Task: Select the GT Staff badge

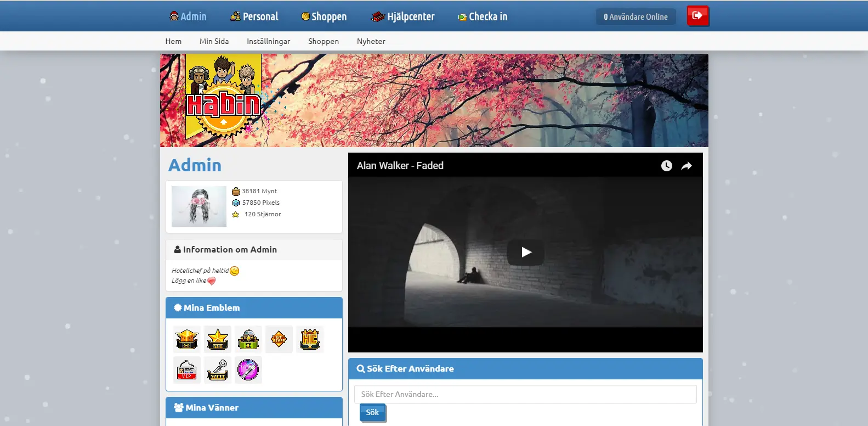Action: pos(279,339)
